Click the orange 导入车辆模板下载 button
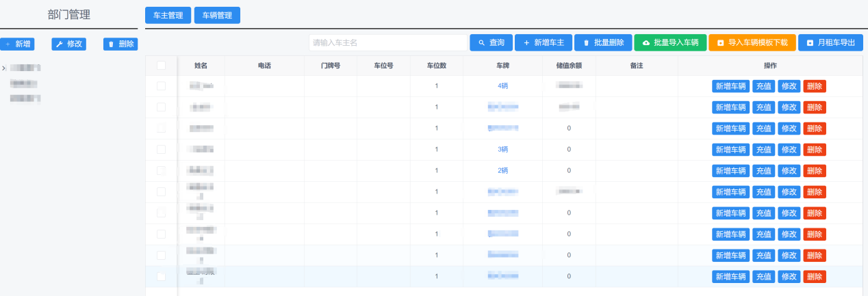This screenshot has width=868, height=296. (752, 42)
